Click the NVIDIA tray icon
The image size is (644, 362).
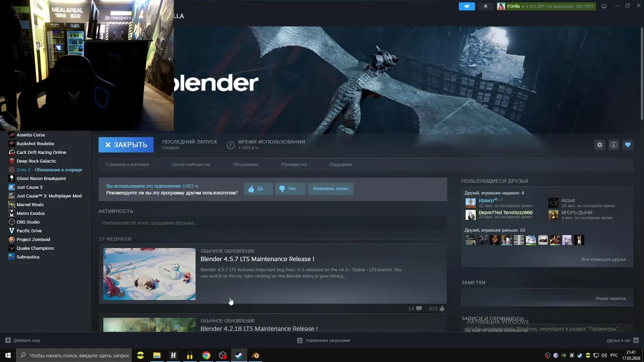tap(563, 355)
